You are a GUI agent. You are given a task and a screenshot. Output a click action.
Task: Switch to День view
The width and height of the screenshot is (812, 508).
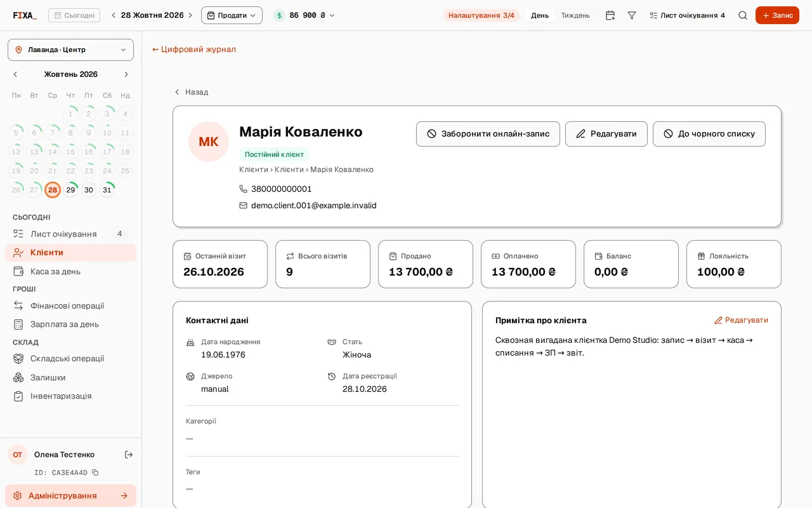coord(540,15)
